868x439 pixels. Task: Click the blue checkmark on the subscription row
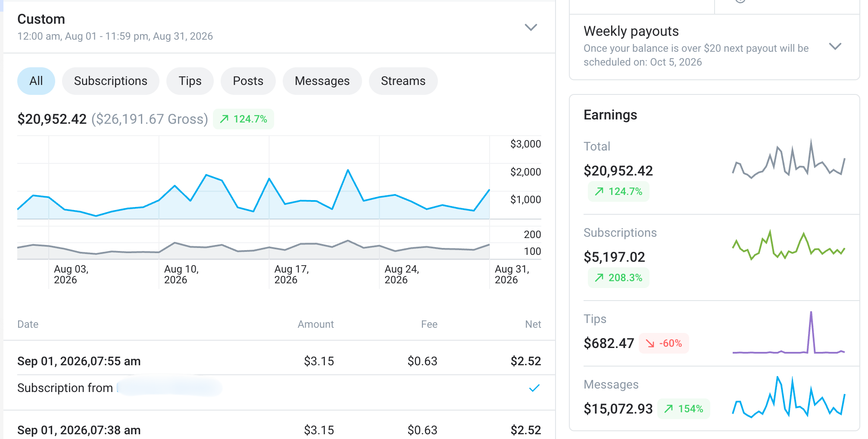(x=534, y=388)
